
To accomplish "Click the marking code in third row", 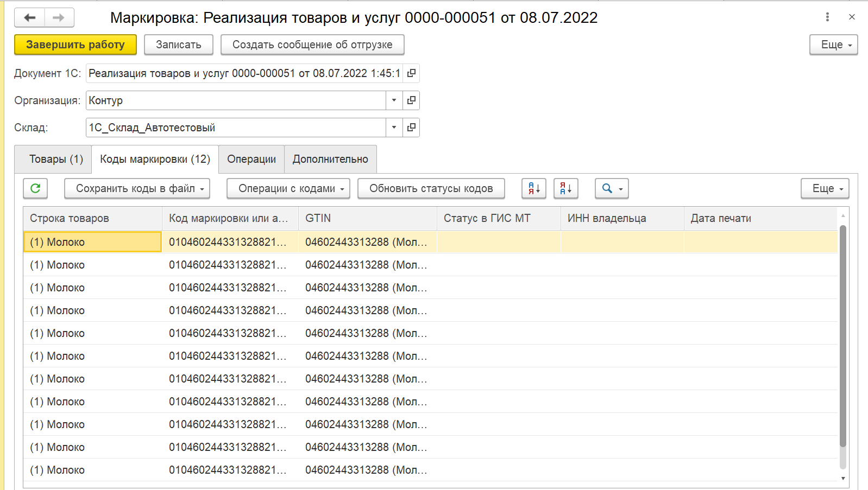I will [230, 288].
